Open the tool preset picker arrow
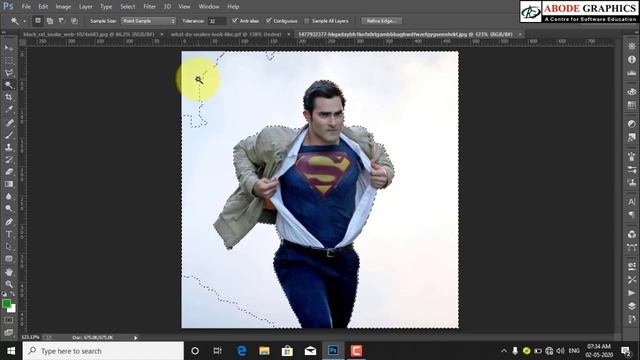Image resolution: width=640 pixels, height=360 pixels. pyautogui.click(x=24, y=21)
